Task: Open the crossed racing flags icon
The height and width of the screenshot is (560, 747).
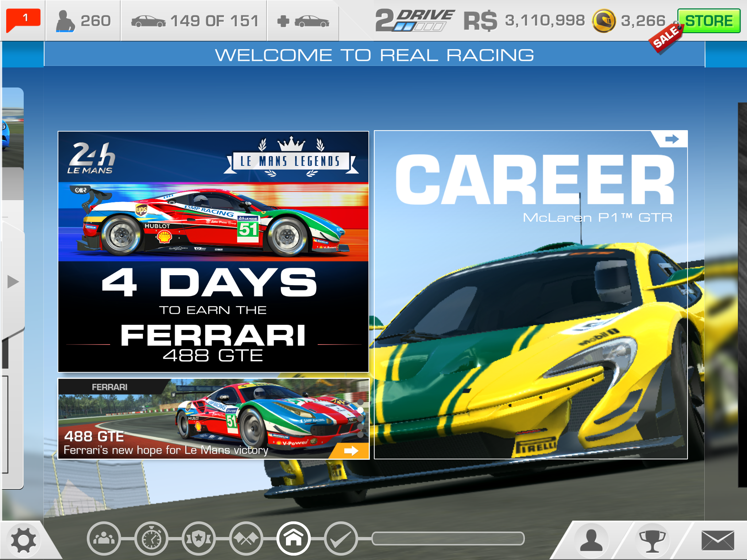Action: click(x=246, y=538)
